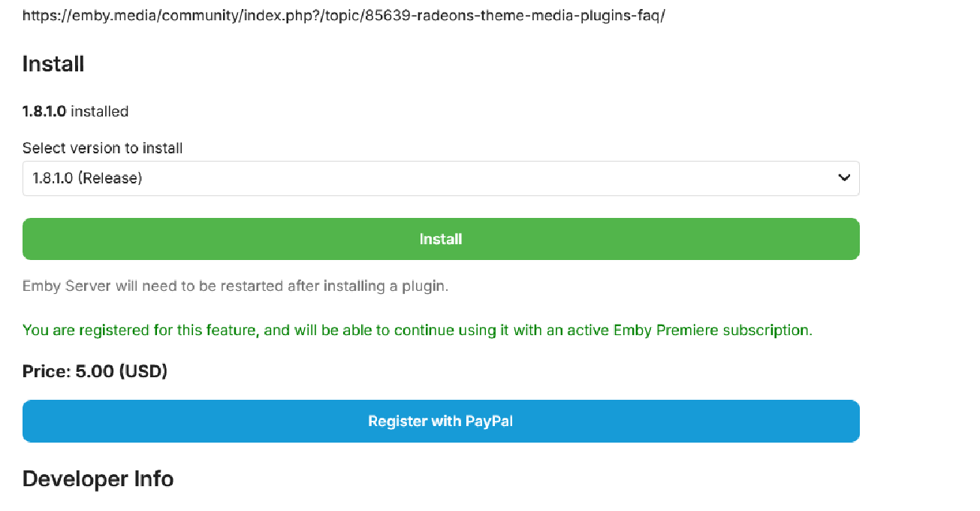The image size is (980, 511).
Task: Click the 'Select version to install' label
Action: (102, 148)
